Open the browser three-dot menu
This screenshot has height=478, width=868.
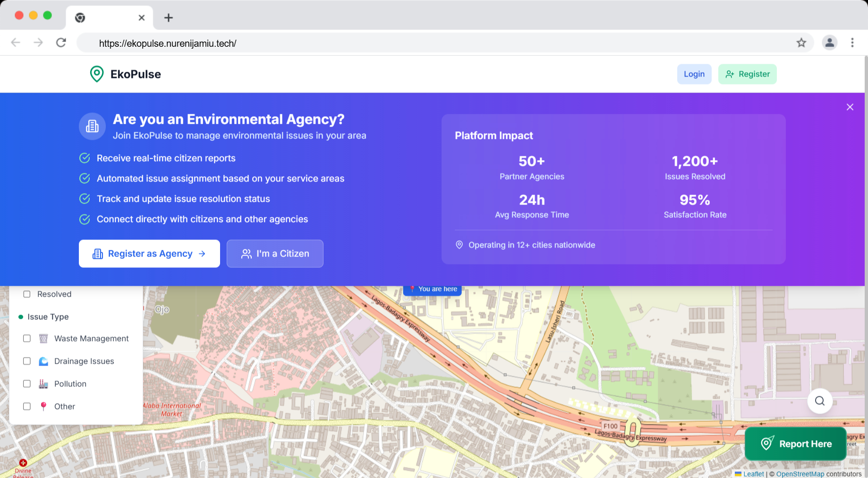[852, 43]
